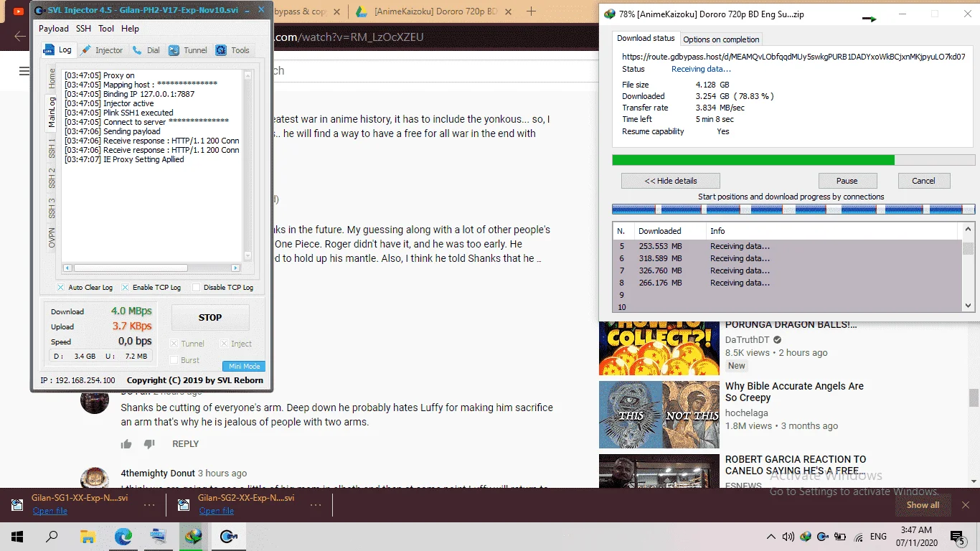Click the log scrollbar right arrow
This screenshot has height=551, width=980.
coord(235,268)
